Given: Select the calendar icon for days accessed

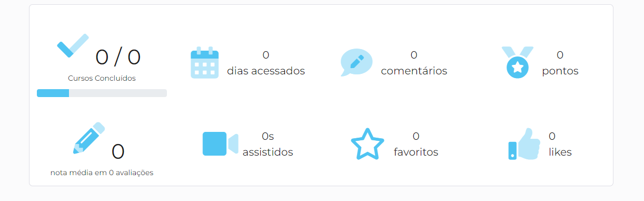Looking at the screenshot, I should (x=204, y=63).
